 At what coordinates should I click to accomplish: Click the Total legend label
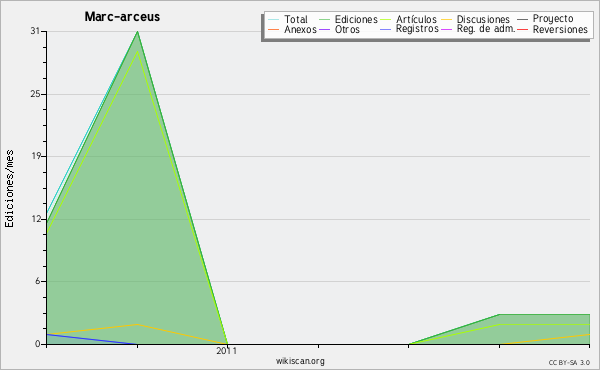click(296, 19)
